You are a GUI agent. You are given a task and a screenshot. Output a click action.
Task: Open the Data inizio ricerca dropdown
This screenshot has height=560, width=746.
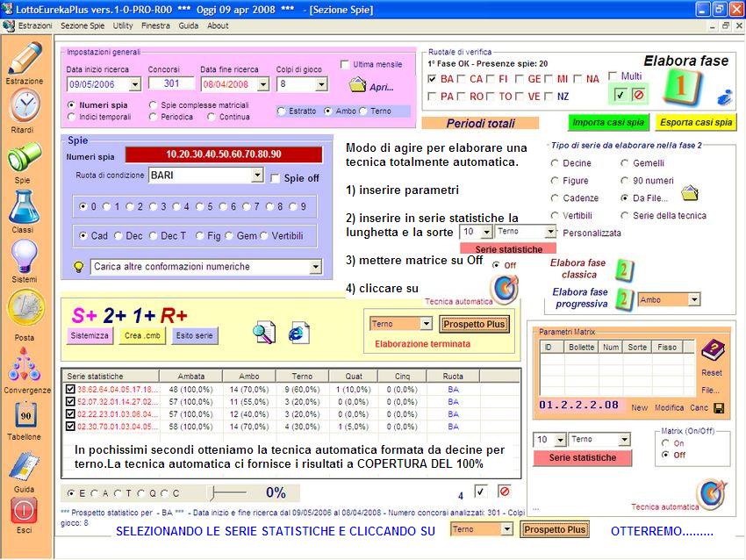(x=135, y=84)
